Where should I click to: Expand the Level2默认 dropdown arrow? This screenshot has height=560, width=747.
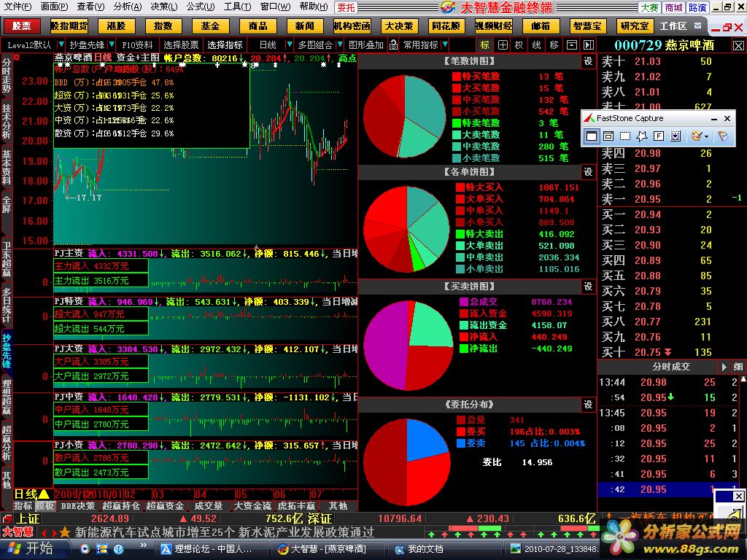click(x=61, y=44)
